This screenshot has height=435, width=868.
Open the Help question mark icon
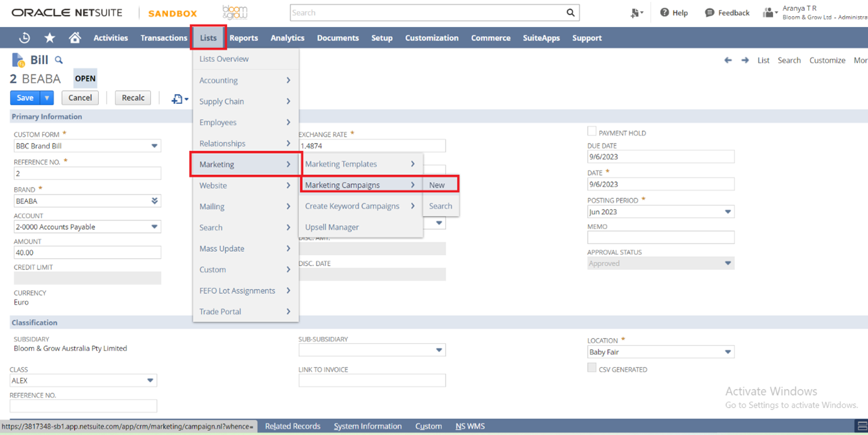point(664,13)
